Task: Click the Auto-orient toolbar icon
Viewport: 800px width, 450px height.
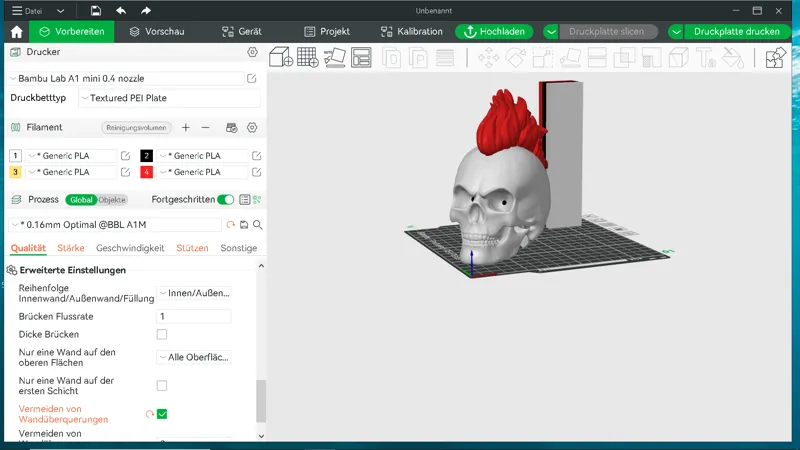Action: (x=335, y=57)
